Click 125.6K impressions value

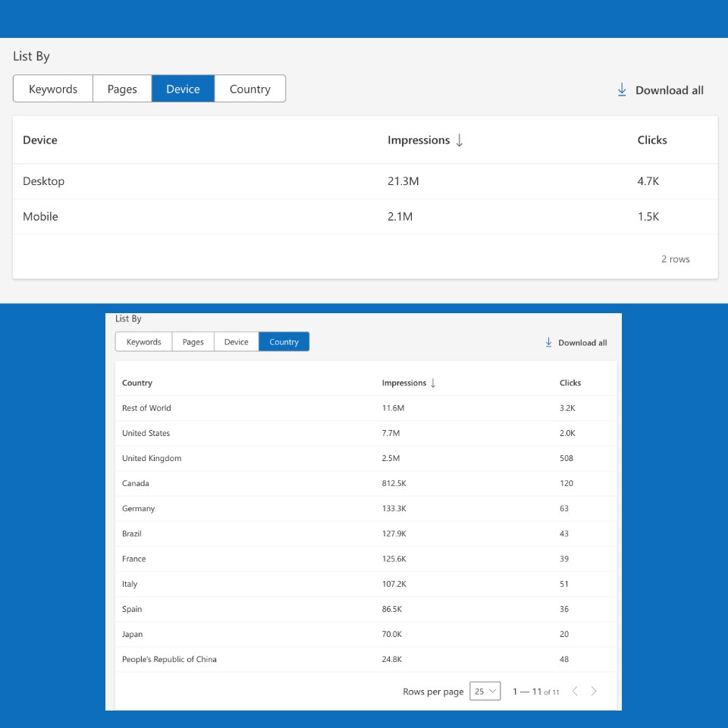click(x=394, y=559)
